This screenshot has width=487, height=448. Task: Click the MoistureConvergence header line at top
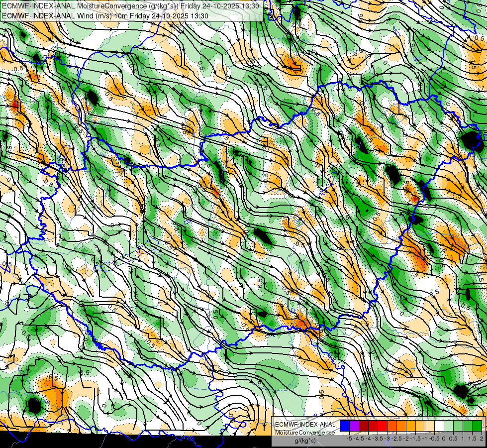(x=130, y=6)
